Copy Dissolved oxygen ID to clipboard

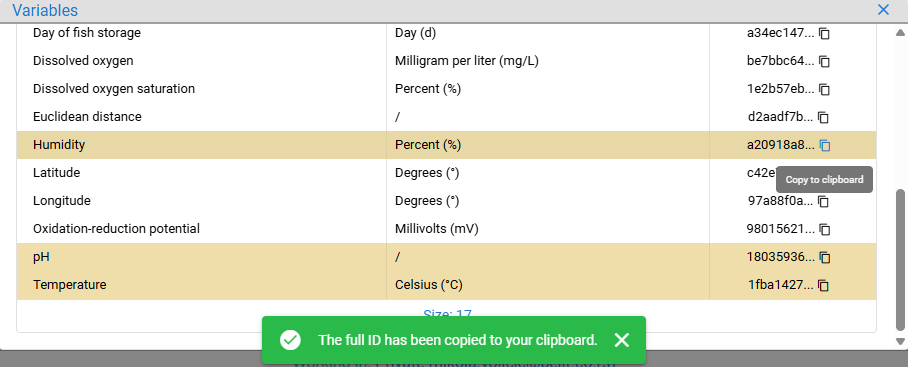tap(824, 61)
